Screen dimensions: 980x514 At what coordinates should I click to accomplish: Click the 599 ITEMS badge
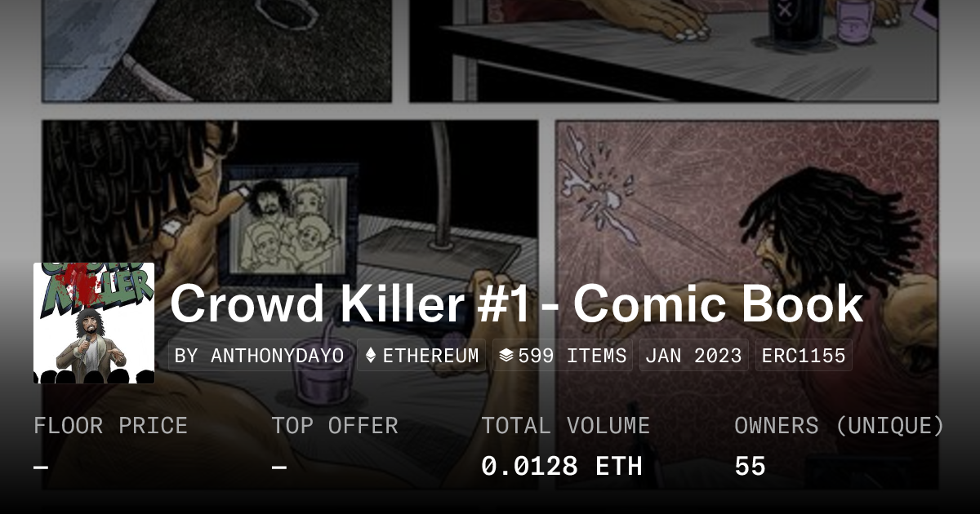tap(563, 356)
